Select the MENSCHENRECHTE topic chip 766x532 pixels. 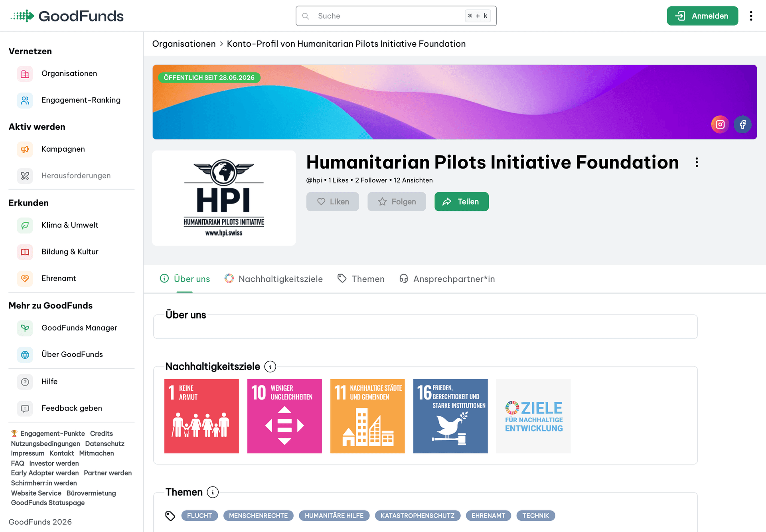[x=259, y=516]
